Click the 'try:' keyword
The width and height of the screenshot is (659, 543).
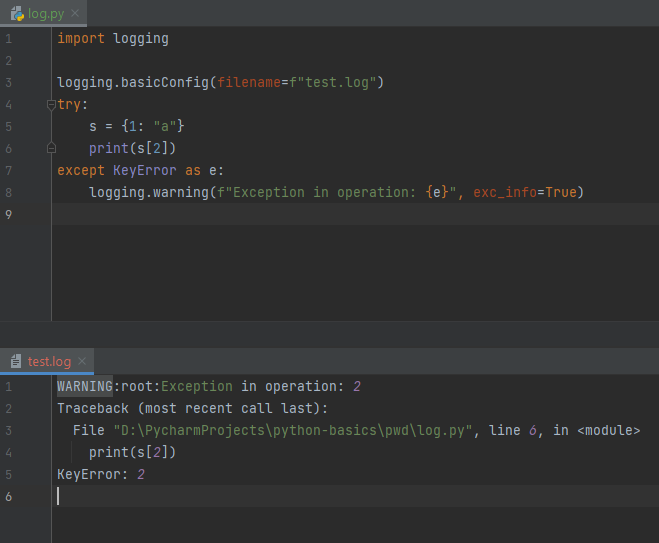[72, 104]
